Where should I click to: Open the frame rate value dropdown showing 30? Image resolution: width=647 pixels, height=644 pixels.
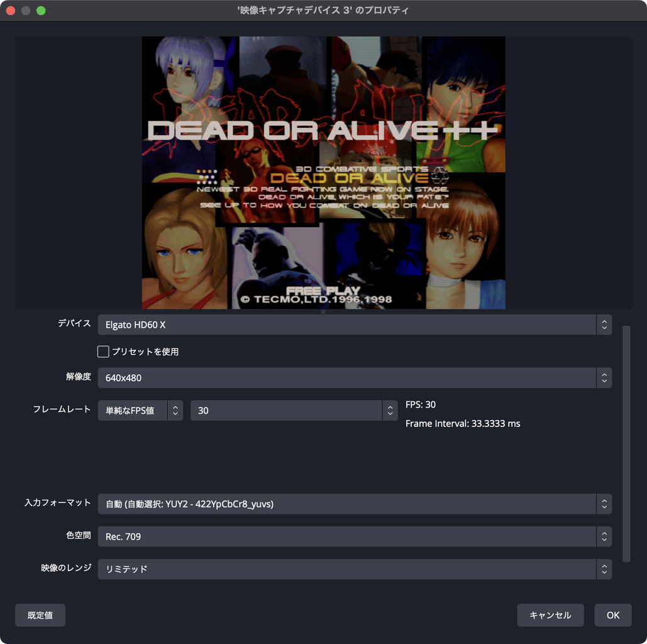tap(294, 410)
